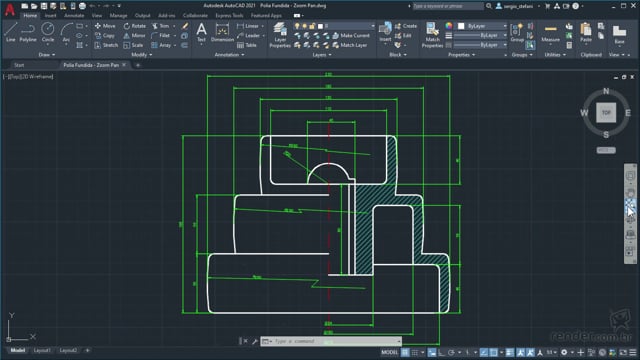Image resolution: width=640 pixels, height=360 pixels.
Task: Click the Insert block icon
Action: pyautogui.click(x=385, y=32)
